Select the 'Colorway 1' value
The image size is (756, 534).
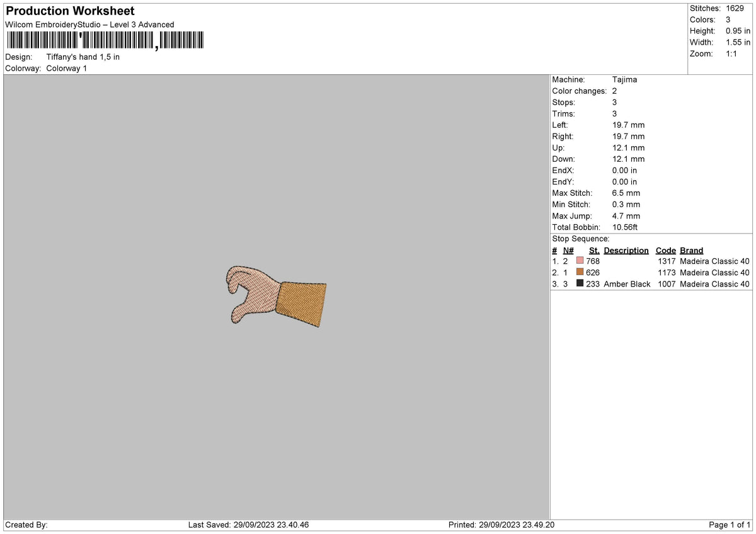(x=66, y=68)
